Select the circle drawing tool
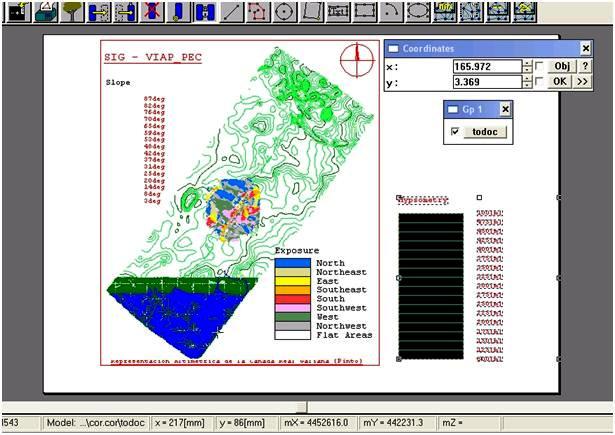This screenshot has width=615, height=435. click(x=284, y=12)
